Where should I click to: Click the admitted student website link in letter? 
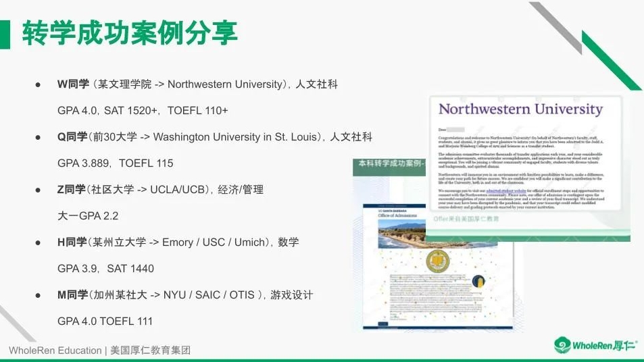pyautogui.click(x=506, y=191)
